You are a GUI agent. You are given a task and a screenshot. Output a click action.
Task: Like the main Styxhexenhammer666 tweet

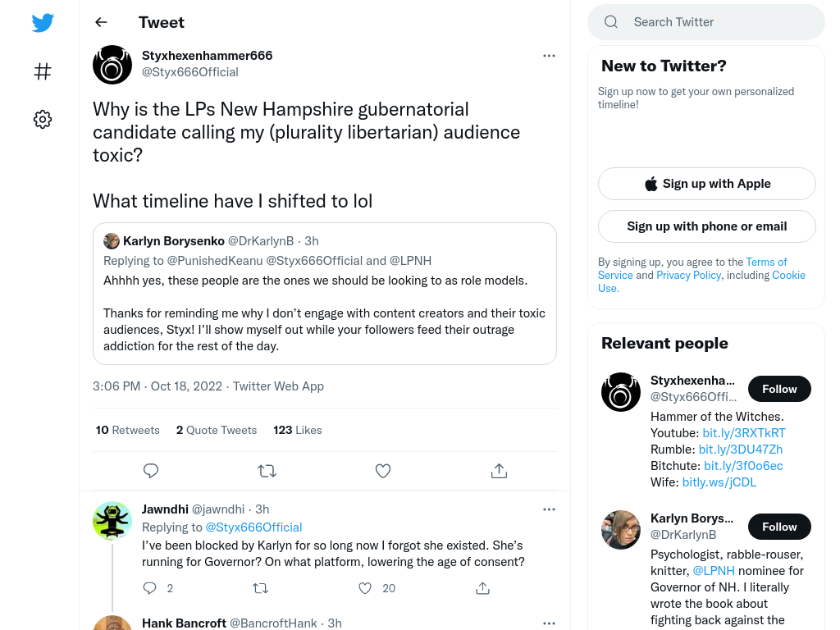(383, 471)
